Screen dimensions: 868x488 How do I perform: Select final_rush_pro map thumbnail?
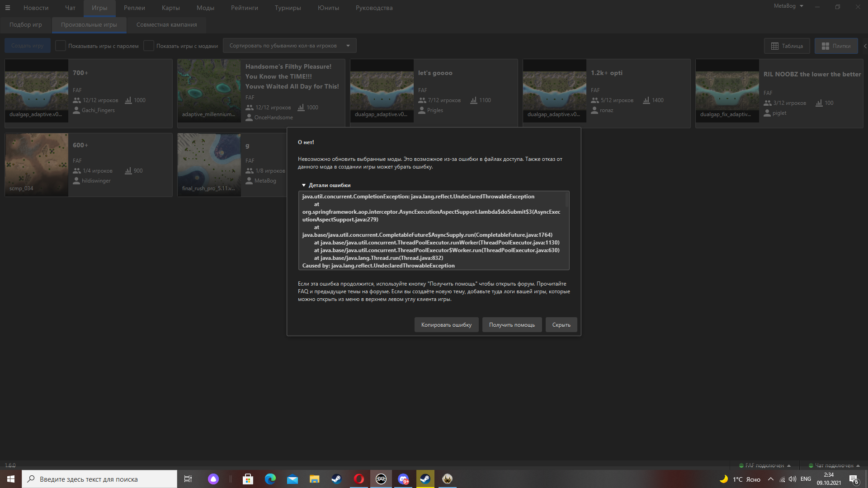pyautogui.click(x=209, y=165)
